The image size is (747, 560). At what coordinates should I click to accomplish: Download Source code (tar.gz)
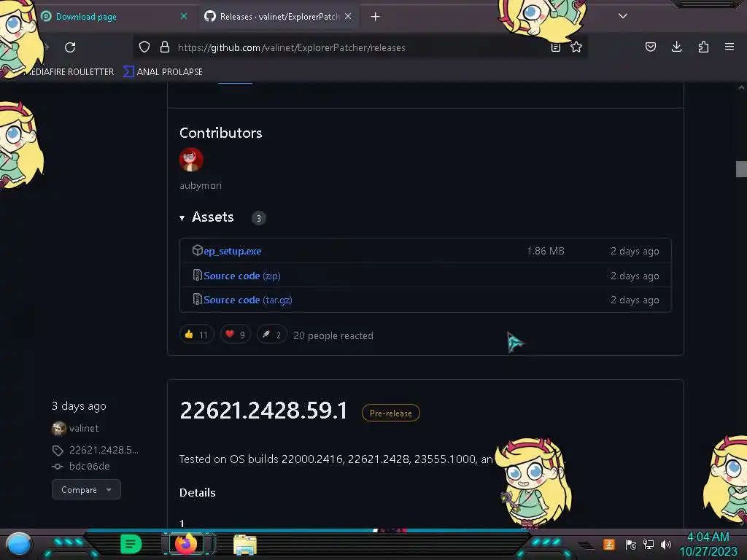coord(248,300)
